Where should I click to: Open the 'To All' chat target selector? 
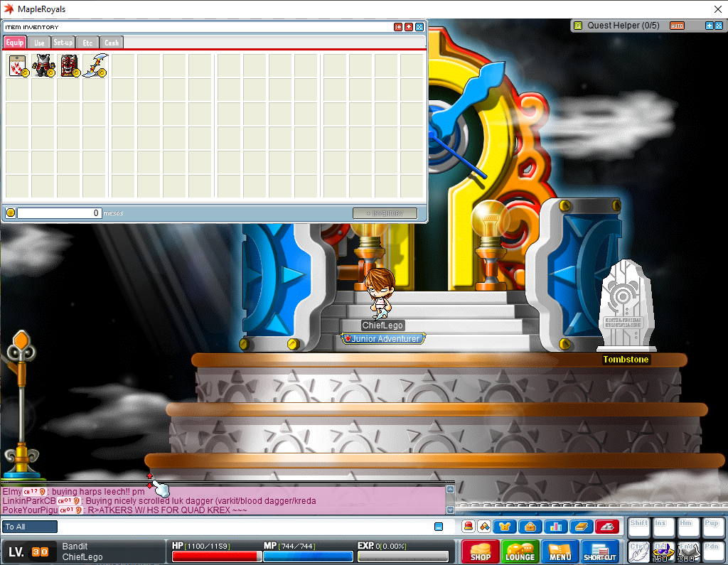point(30,527)
